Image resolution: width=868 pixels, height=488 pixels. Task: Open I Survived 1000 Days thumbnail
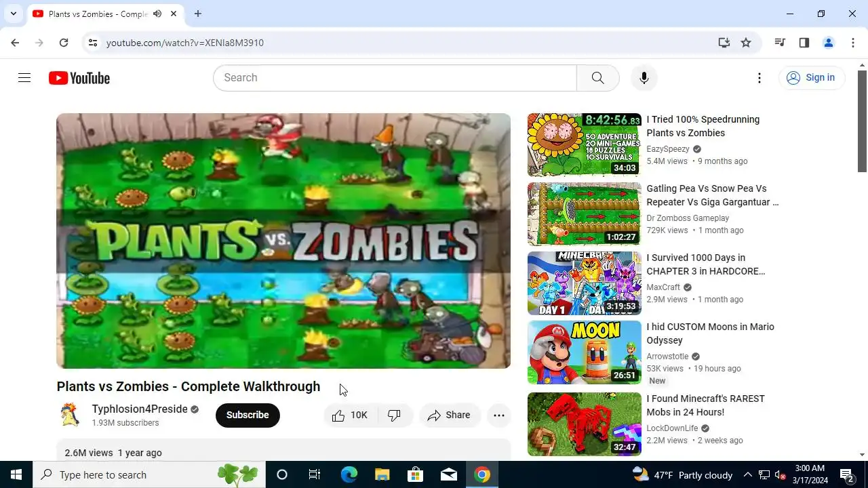(584, 283)
